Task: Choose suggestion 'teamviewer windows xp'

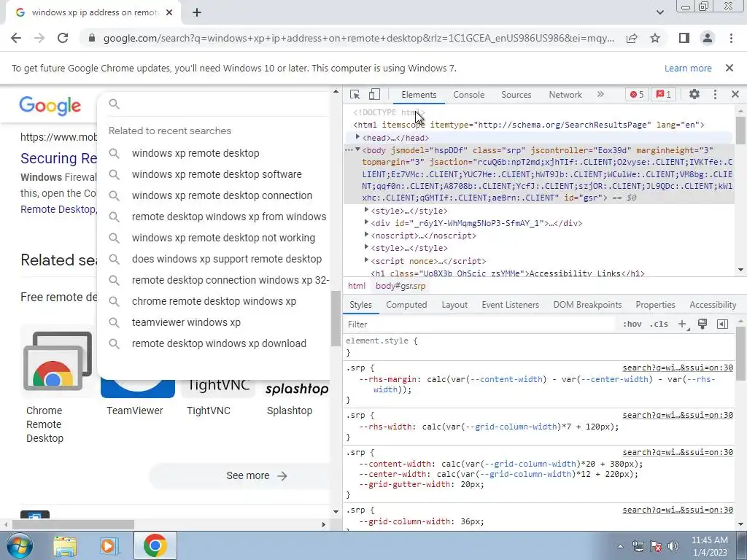Action: (186, 322)
